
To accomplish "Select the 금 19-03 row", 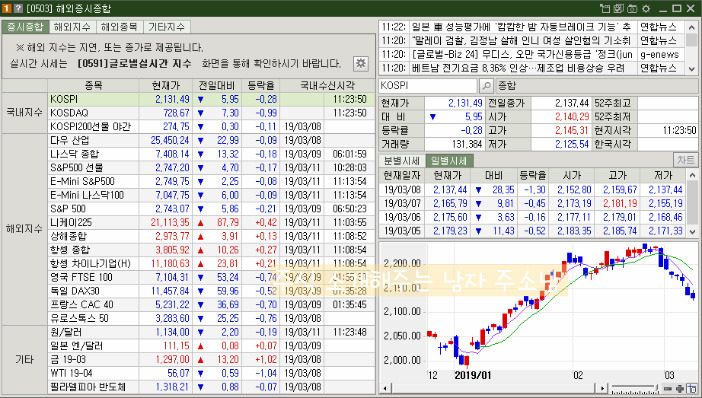I will (x=211, y=359).
